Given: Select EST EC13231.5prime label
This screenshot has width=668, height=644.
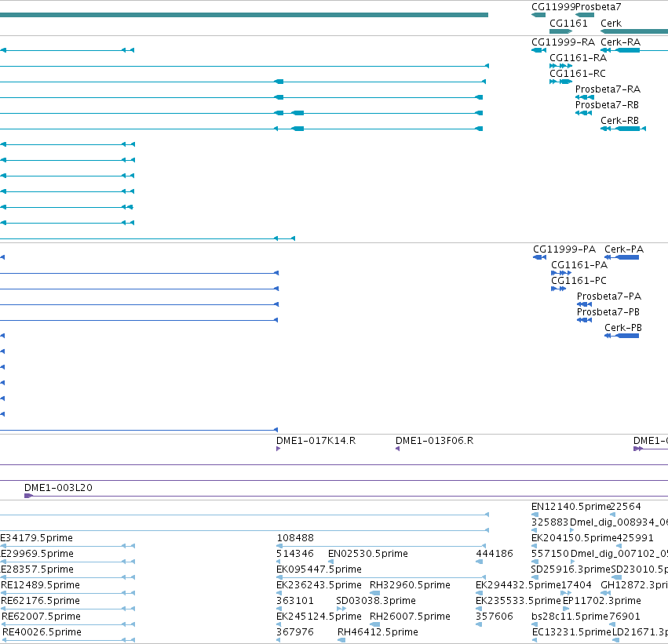Looking at the screenshot, I should (571, 632).
